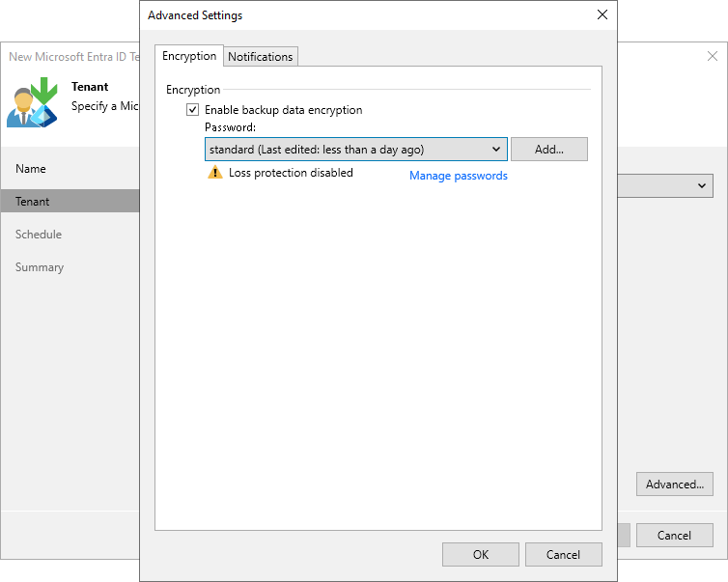Click the Tenant wizard icon
The height and width of the screenshot is (582, 728).
point(32,102)
